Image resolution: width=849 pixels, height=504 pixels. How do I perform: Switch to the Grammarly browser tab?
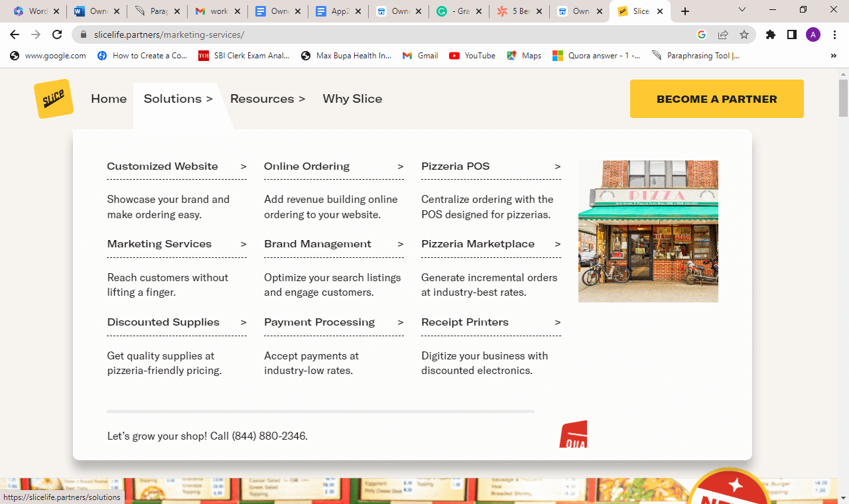pos(460,11)
